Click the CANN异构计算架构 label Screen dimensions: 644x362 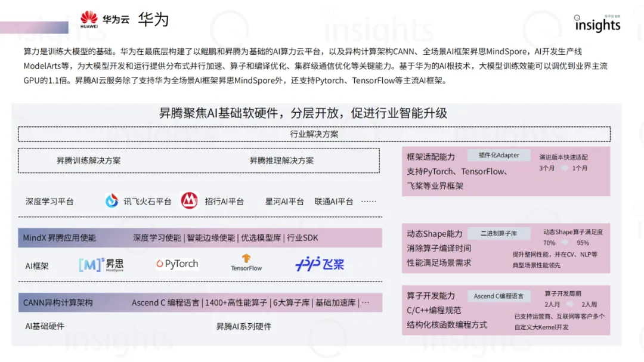[x=58, y=303]
